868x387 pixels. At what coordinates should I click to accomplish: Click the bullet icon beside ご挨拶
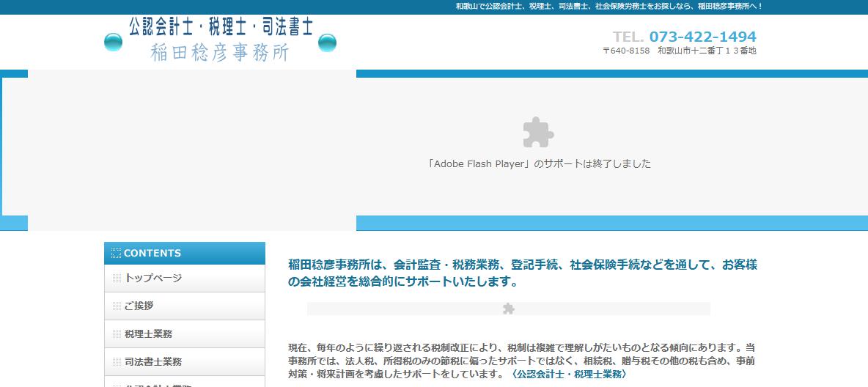pyautogui.click(x=117, y=306)
